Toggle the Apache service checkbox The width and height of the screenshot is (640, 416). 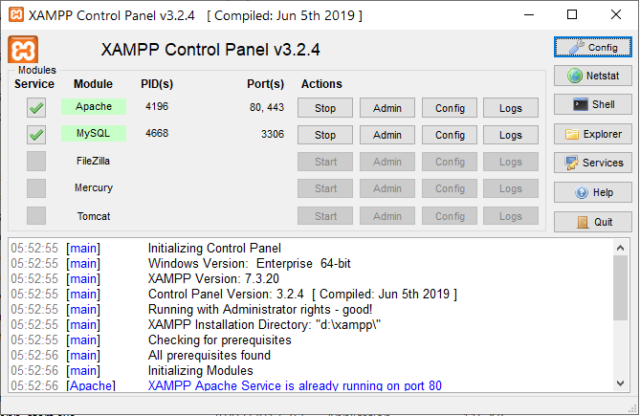click(x=36, y=108)
